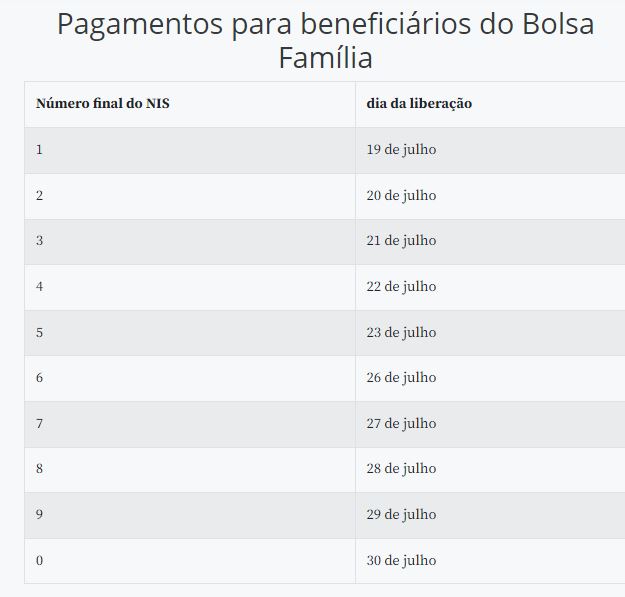Viewport: 625px width, 597px height.
Task: Select the '29 de julho' date cell
Action: pyautogui.click(x=490, y=515)
